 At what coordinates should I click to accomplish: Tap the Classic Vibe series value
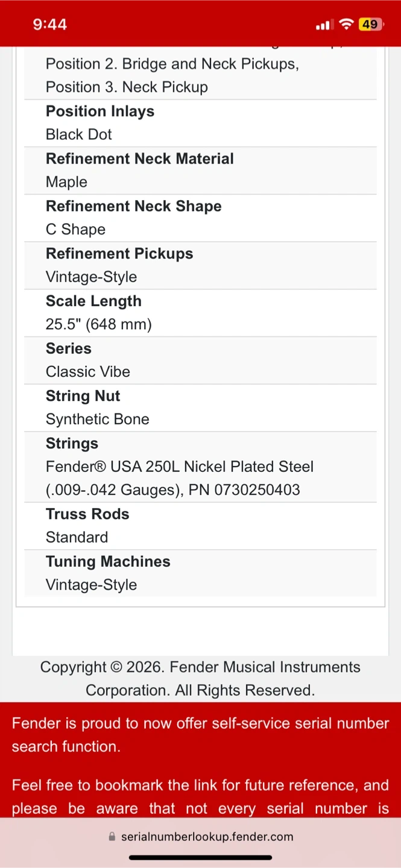(88, 372)
